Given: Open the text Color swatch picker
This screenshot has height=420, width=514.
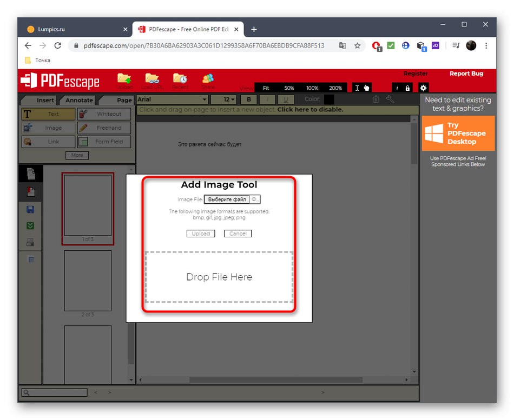Looking at the screenshot, I should (328, 99).
